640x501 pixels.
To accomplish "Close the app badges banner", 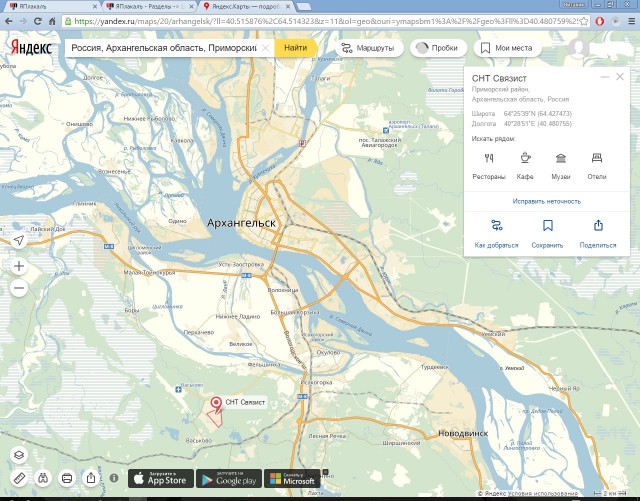I will click(325, 472).
